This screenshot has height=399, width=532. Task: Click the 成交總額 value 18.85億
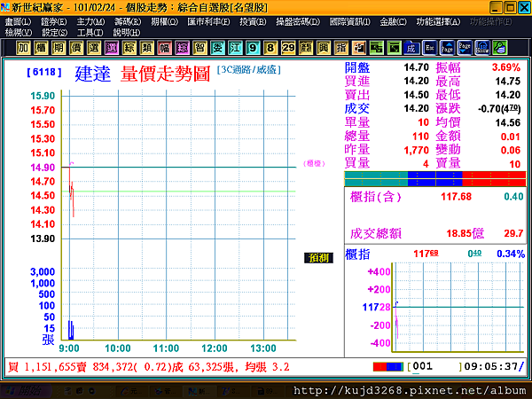coord(465,233)
